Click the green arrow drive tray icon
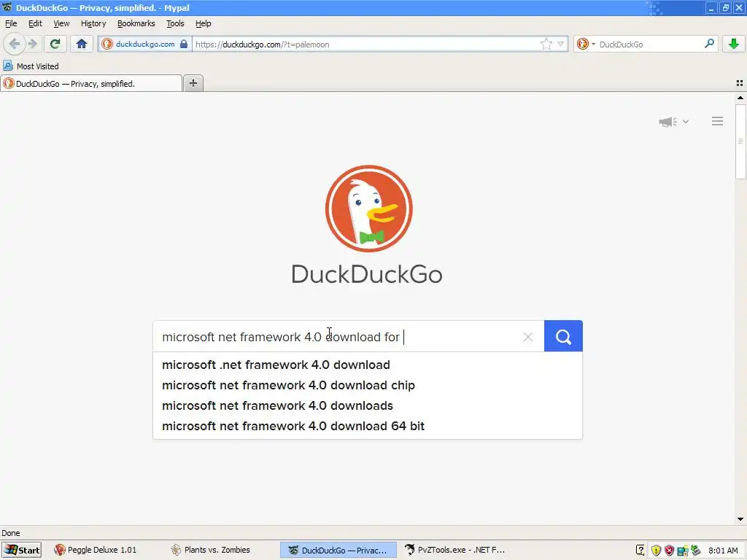Image resolution: width=747 pixels, height=560 pixels. point(695,551)
